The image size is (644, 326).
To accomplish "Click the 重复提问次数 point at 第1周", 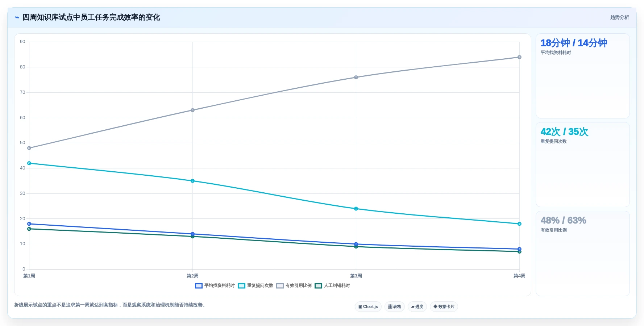I will click(x=29, y=163).
